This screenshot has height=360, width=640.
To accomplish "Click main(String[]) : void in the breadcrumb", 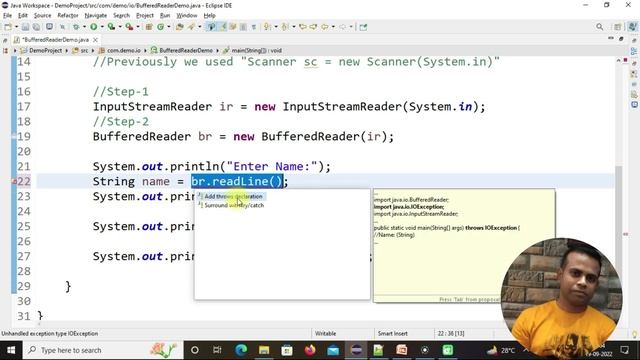I will point(256,51).
